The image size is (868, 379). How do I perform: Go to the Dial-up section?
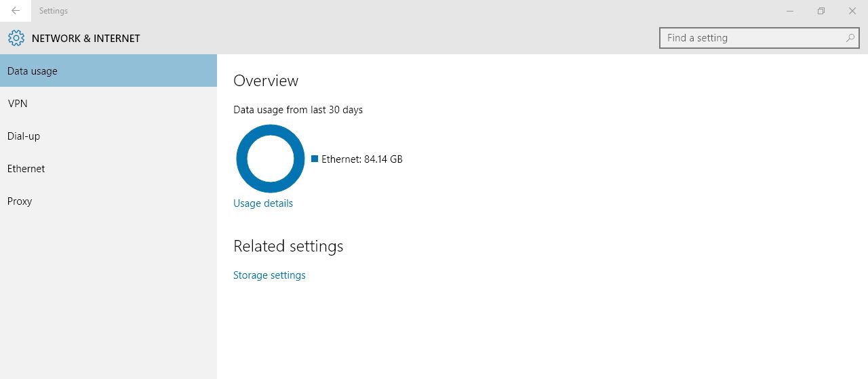click(108, 136)
